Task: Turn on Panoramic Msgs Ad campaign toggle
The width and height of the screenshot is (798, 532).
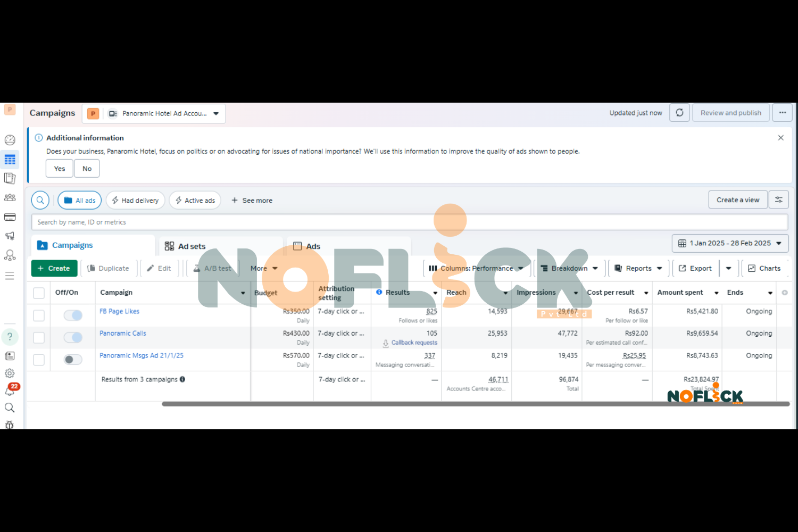Action: click(x=73, y=360)
